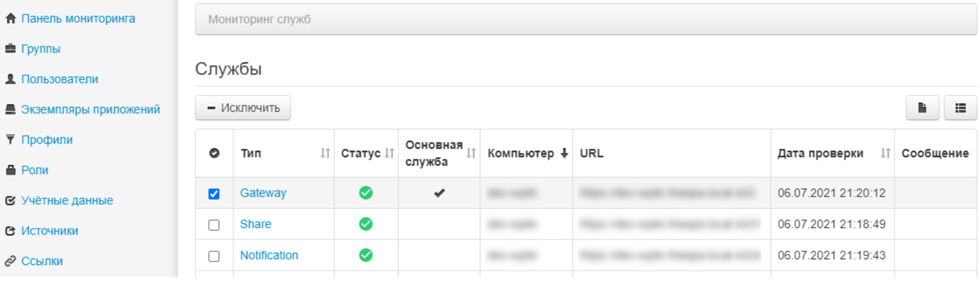Open Экземпляры приложений in the sidebar
The width and height of the screenshot is (980, 281).
[x=90, y=109]
